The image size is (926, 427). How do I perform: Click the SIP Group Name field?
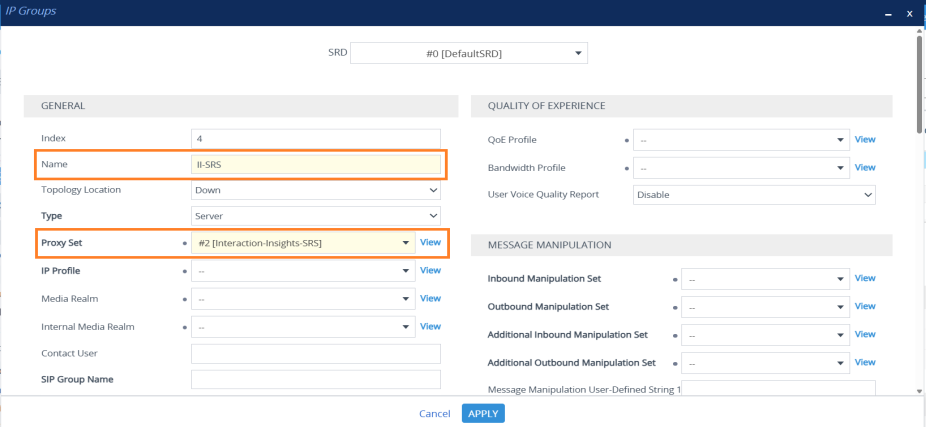[x=315, y=379]
